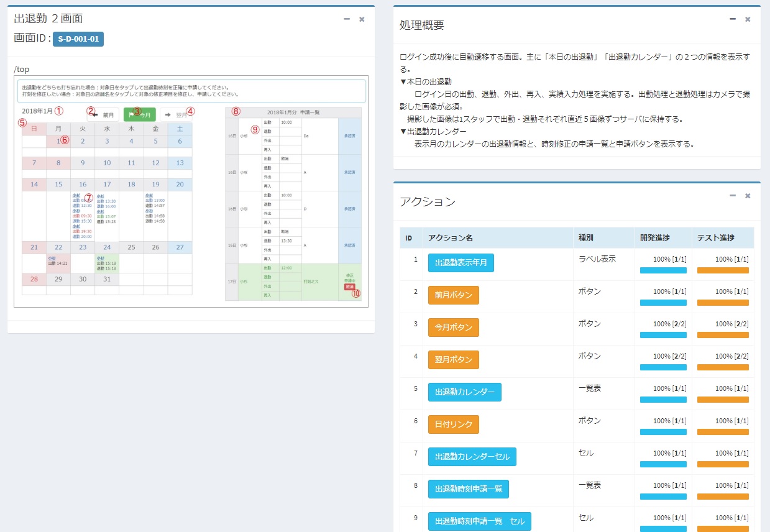The height and width of the screenshot is (532, 770).
Task: Click the blue 開発進捗 progress bar for action 1
Action: (x=662, y=270)
